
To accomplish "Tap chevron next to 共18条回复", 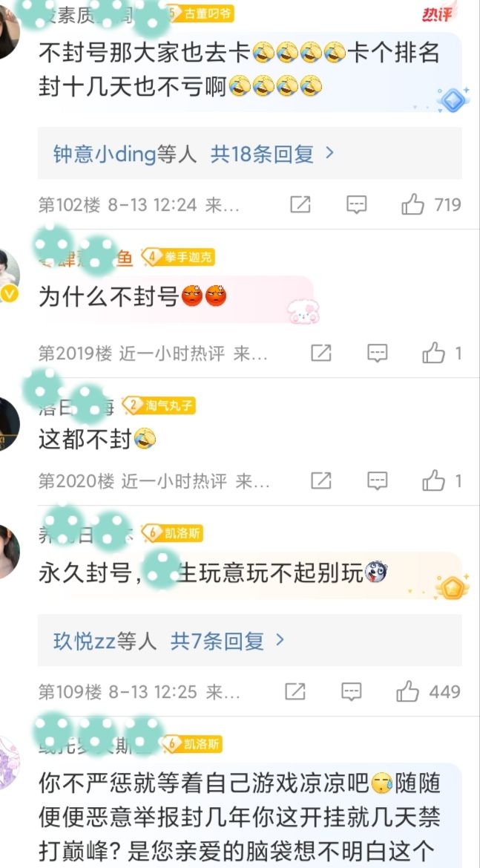I will [329, 154].
